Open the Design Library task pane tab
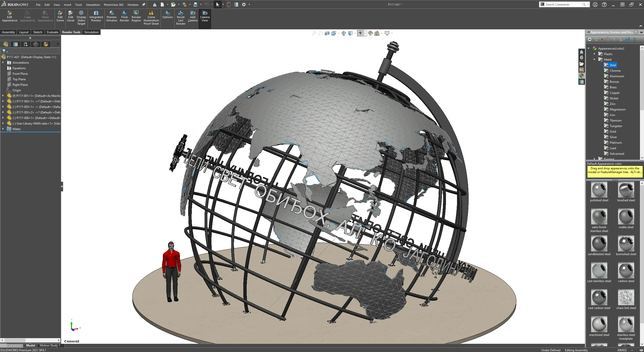The height and width of the screenshot is (352, 644). 581,58
